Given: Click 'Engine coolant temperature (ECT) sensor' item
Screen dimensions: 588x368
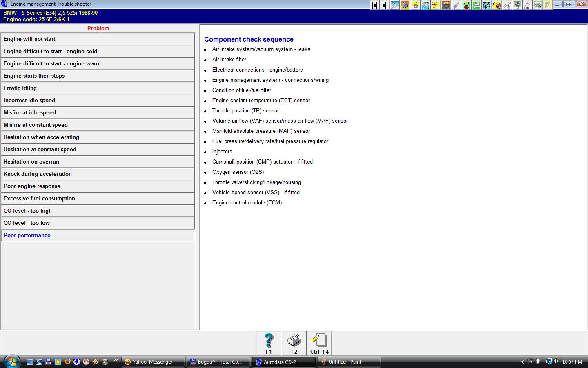Looking at the screenshot, I should (261, 100).
